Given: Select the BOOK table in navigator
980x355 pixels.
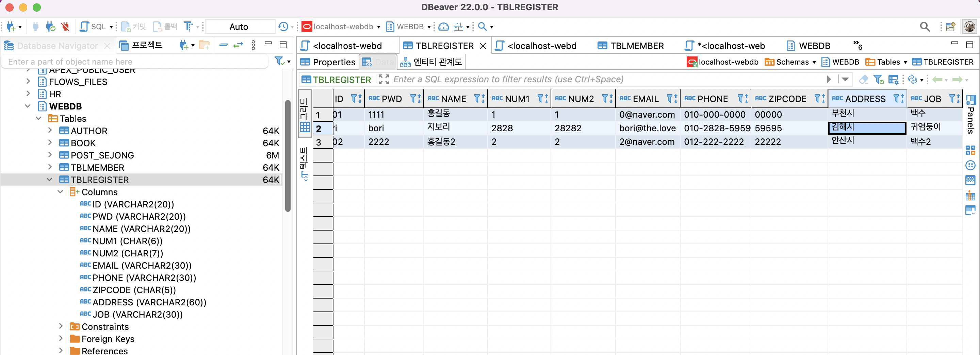Looking at the screenshot, I should click(83, 143).
